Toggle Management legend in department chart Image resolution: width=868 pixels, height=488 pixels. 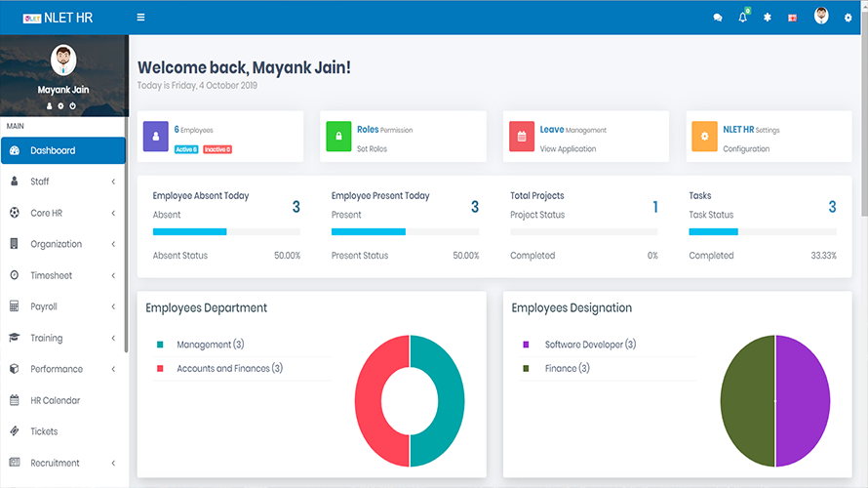[x=203, y=345]
